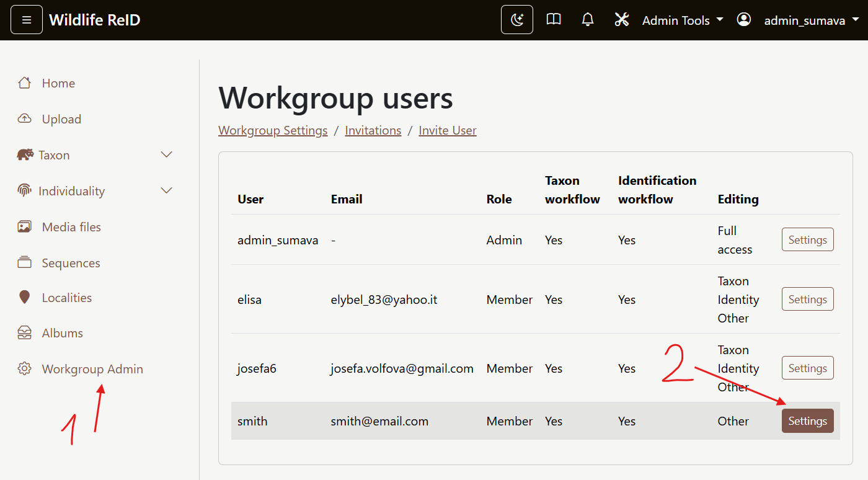Click the josefa6 user cell
The image size is (868, 480).
point(257,368)
